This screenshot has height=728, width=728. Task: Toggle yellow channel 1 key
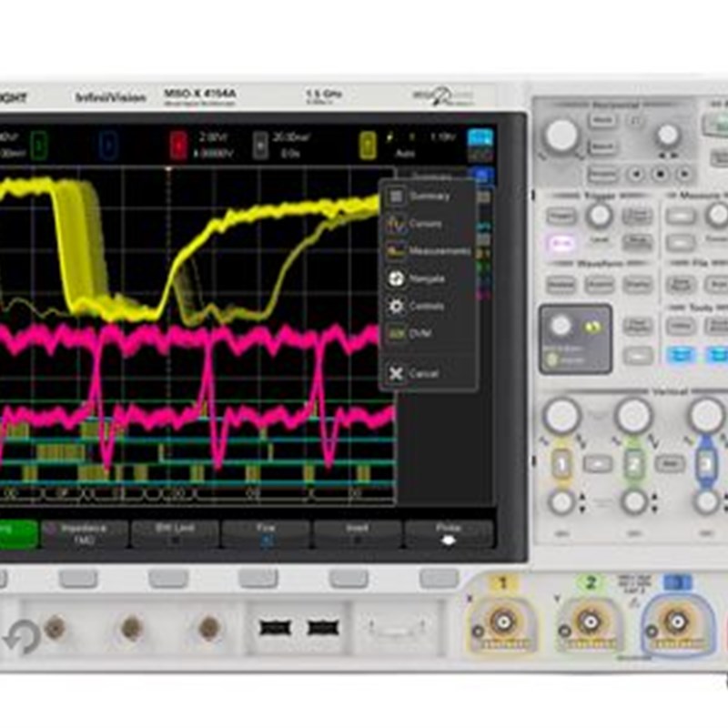tap(561, 463)
